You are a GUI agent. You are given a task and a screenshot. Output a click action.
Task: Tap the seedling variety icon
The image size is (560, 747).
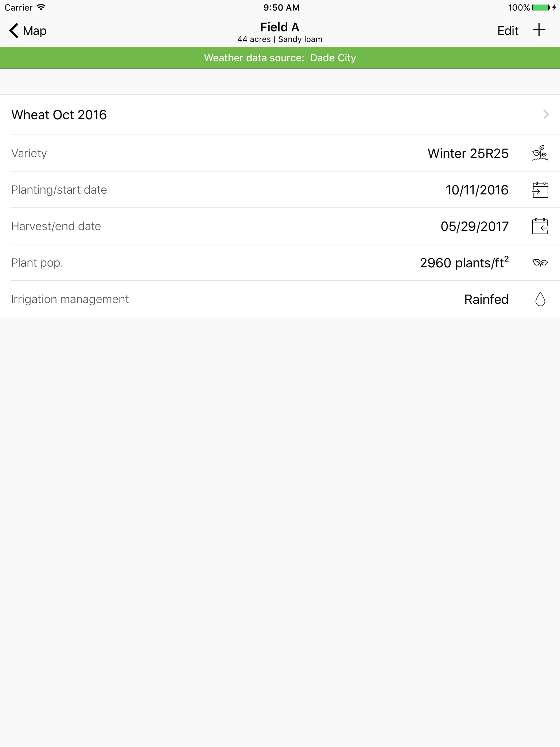point(540,153)
